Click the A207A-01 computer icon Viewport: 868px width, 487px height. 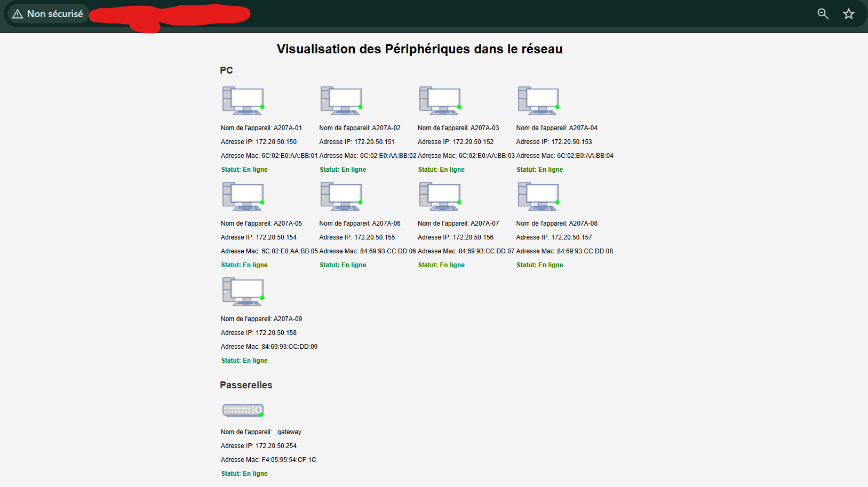point(243,101)
